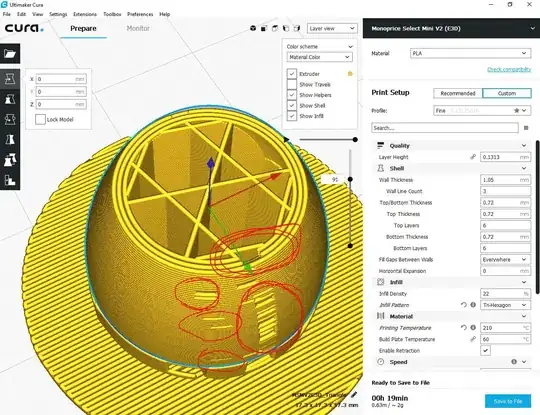The width and height of the screenshot is (540, 415).
Task: Click pencil icon to rename print job
Action: click(x=354, y=395)
